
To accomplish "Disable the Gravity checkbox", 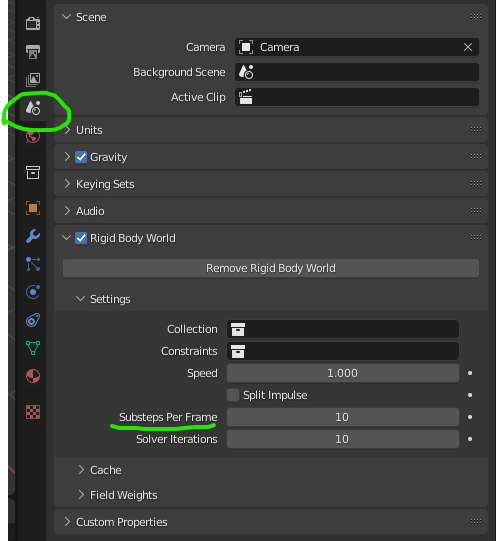I will [x=81, y=157].
